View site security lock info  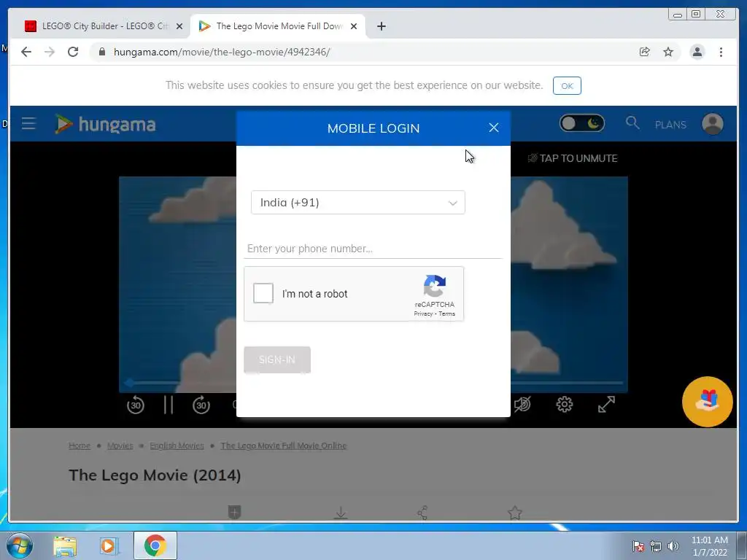[102, 52]
